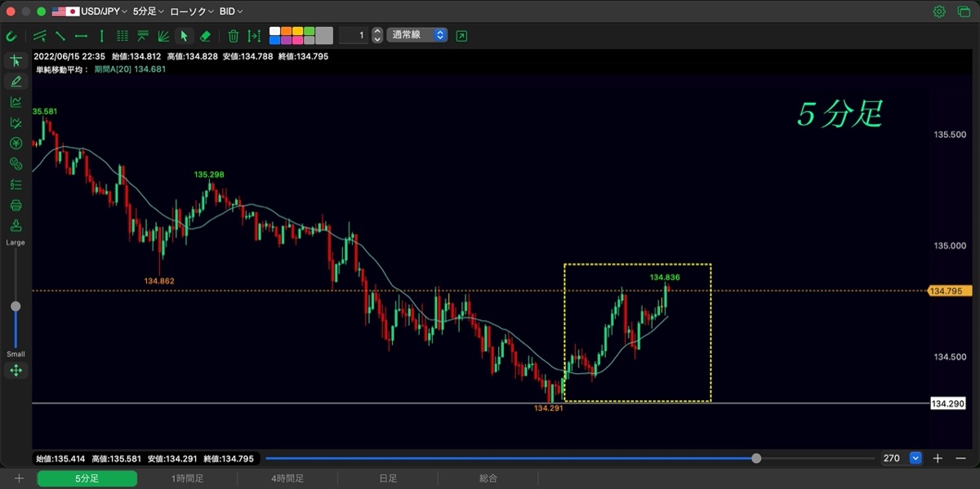The height and width of the screenshot is (489, 980).
Task: Click the four-way move arrows icon
Action: point(16,371)
